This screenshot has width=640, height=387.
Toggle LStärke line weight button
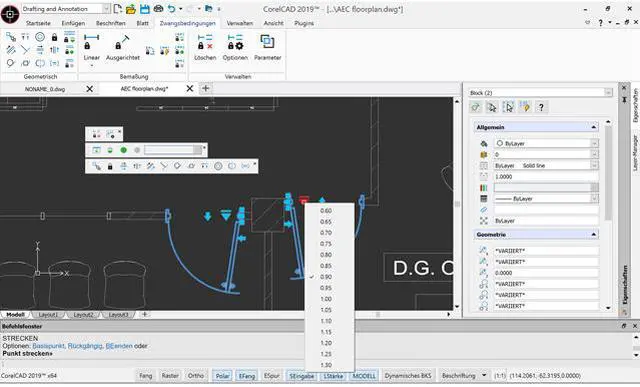[333, 375]
